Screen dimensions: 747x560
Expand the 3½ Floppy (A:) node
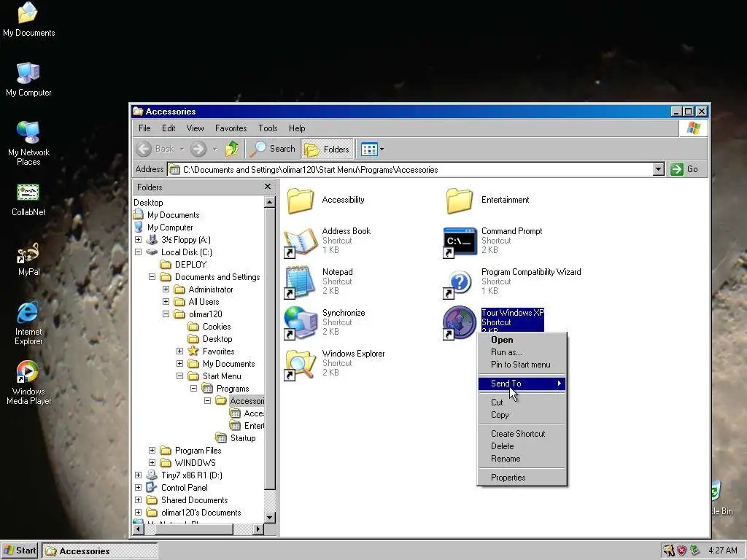pos(138,239)
